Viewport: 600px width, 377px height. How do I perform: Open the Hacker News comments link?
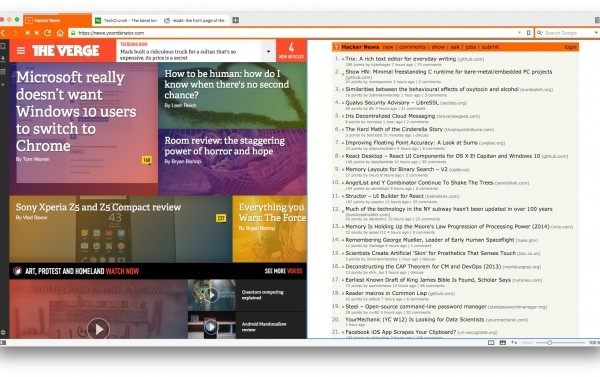coord(412,47)
